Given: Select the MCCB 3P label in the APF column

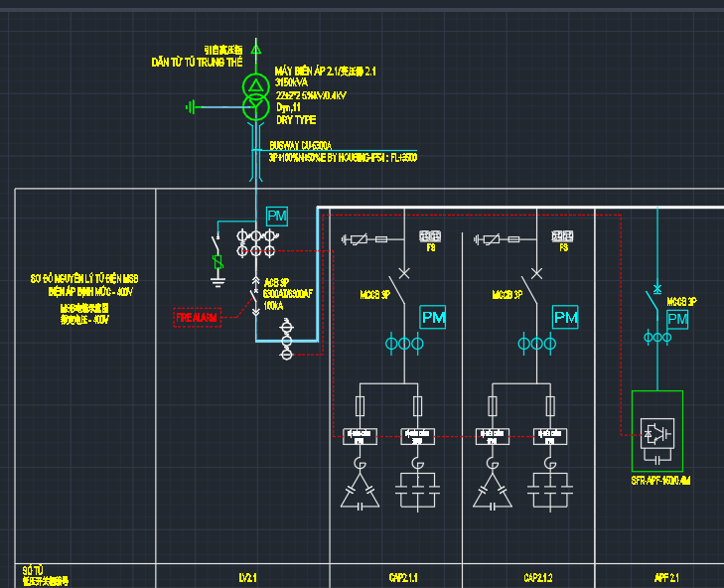Looking at the screenshot, I should 681,300.
